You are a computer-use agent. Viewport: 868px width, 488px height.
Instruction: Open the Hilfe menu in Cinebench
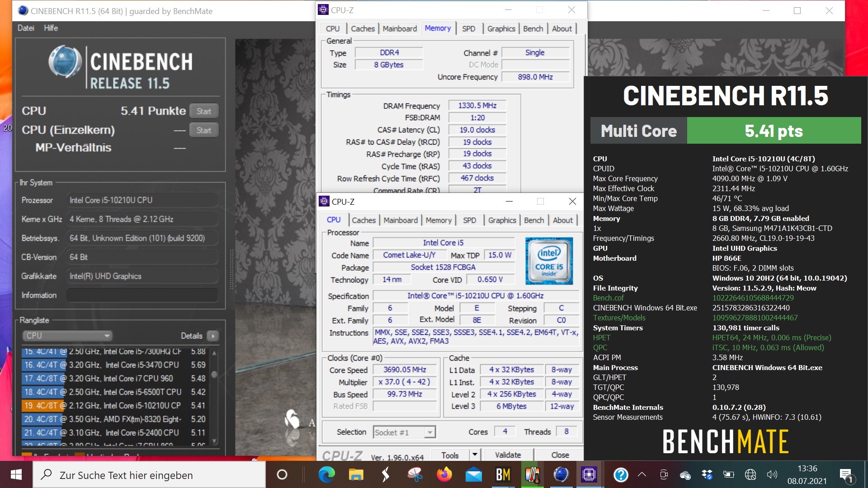pyautogui.click(x=51, y=28)
